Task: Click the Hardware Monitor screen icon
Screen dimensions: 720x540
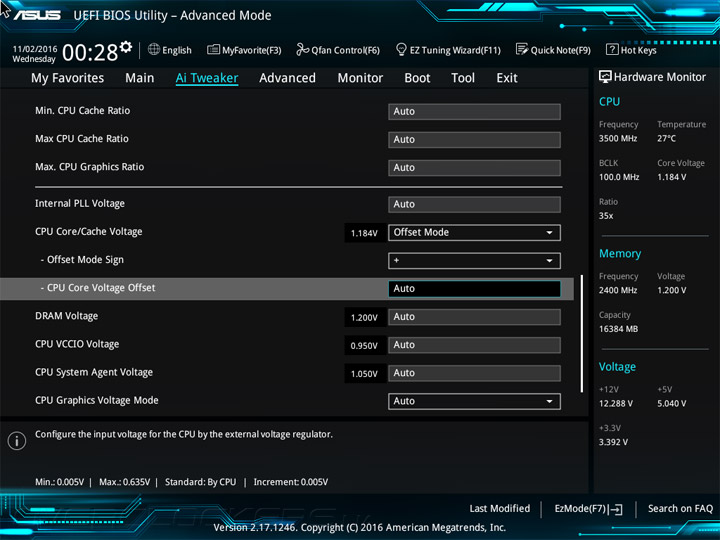Action: 605,77
